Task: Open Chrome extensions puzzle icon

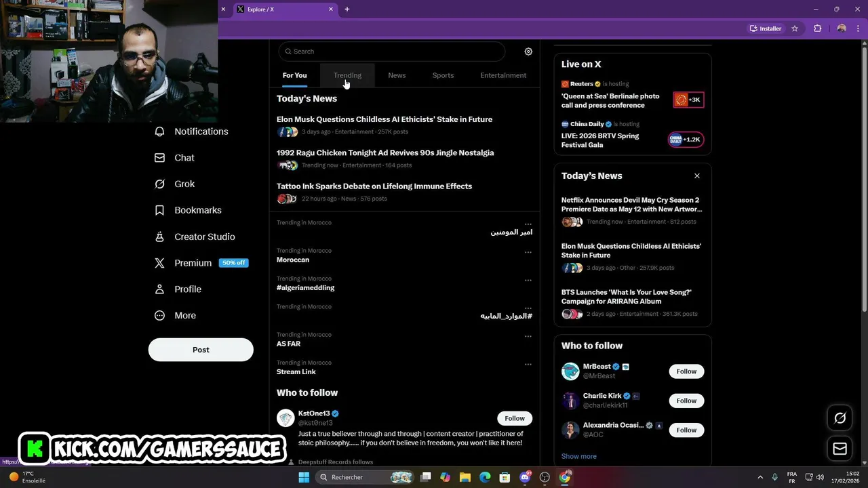Action: [x=817, y=28]
